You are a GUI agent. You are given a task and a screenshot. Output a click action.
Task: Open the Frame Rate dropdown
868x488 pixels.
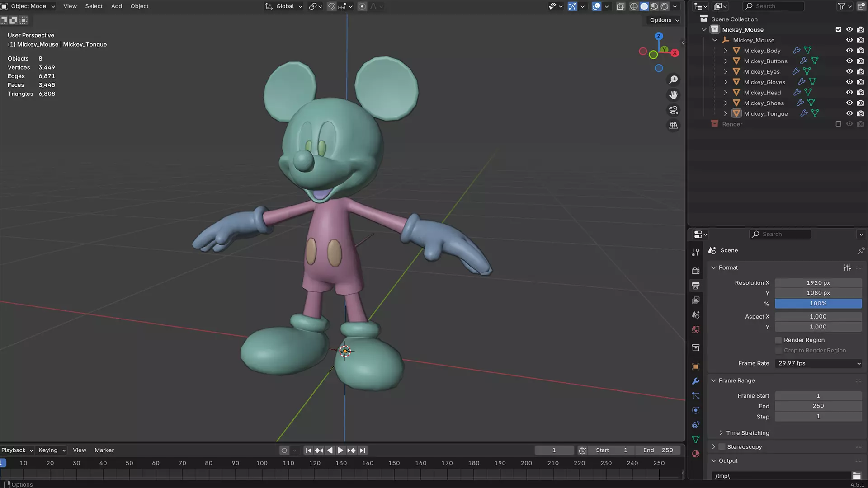[818, 363]
